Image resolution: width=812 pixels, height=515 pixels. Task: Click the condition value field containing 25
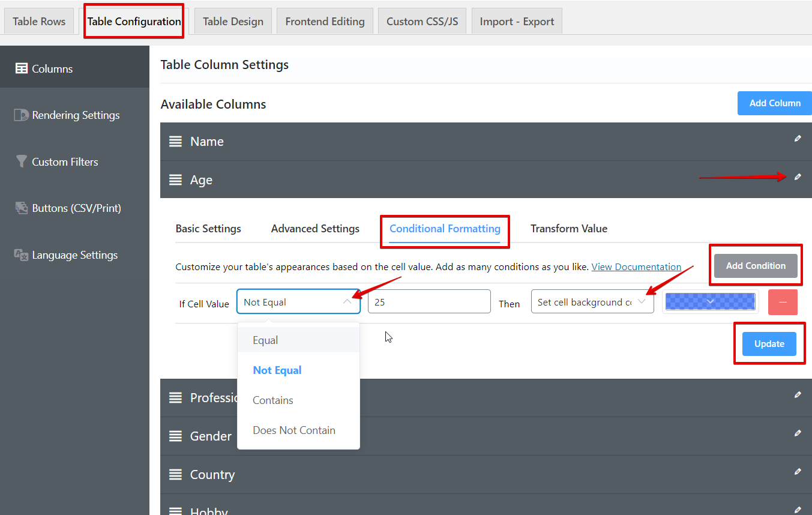429,302
